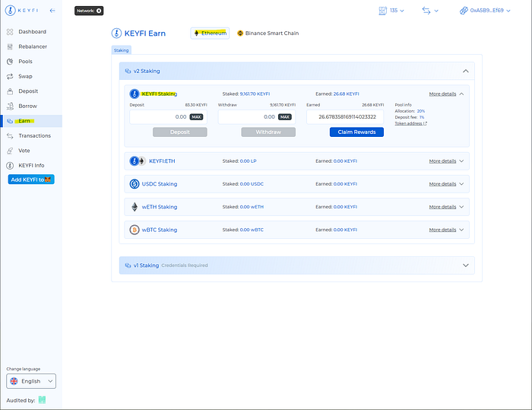Click the Dashboard grid icon

point(10,32)
